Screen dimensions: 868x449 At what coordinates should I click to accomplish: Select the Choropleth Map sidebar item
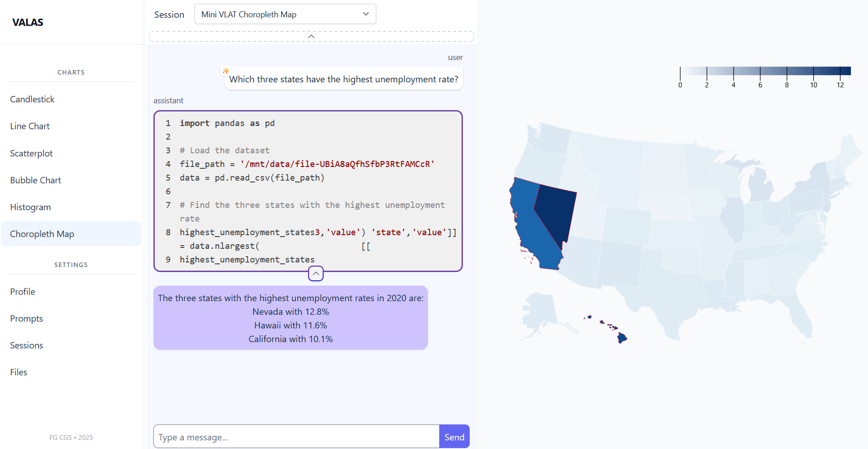tap(42, 234)
